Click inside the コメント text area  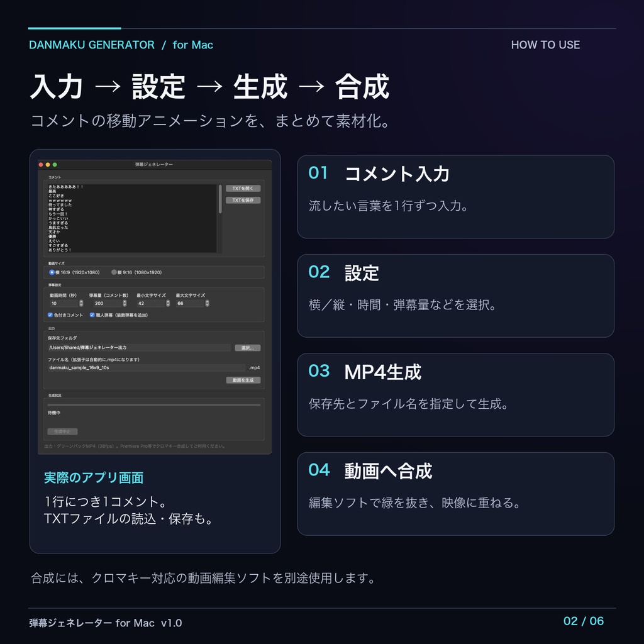tap(132, 218)
